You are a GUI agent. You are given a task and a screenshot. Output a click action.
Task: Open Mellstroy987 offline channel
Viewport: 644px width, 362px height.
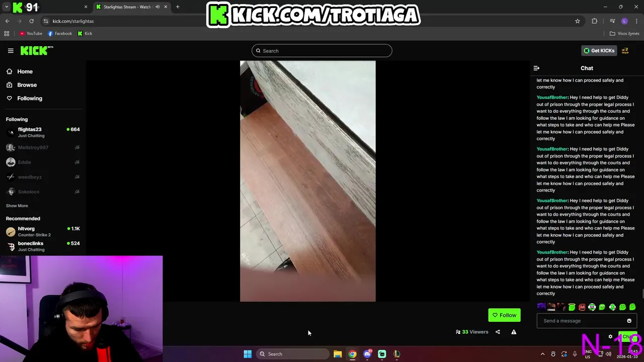tap(43, 147)
